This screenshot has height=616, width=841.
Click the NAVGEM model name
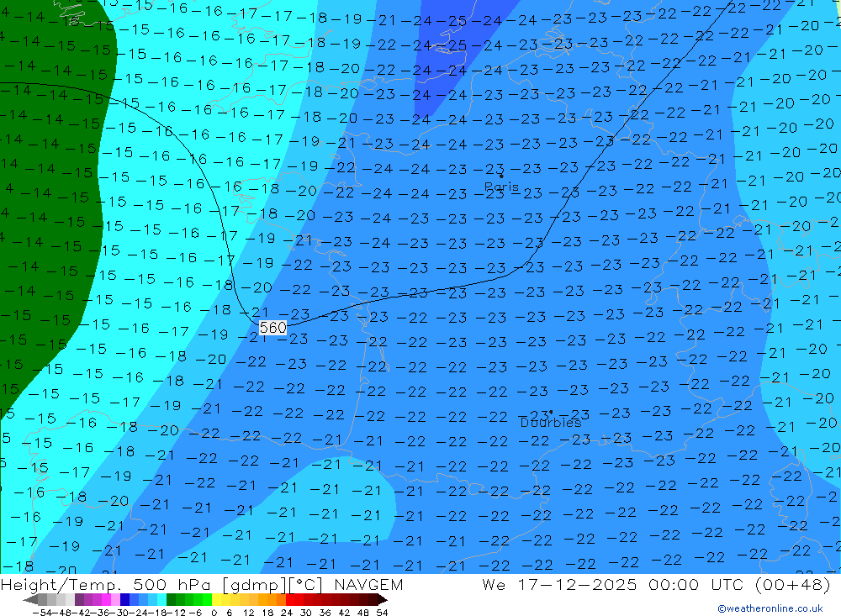(x=368, y=585)
